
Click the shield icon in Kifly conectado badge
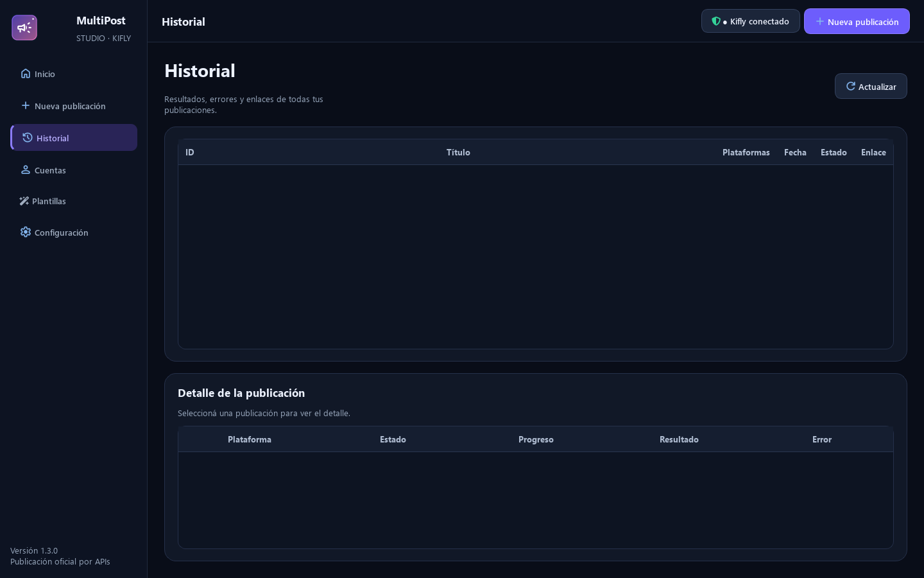[x=716, y=21]
